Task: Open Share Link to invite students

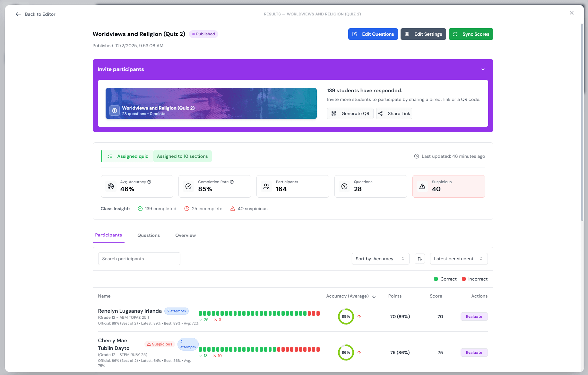Action: [394, 113]
